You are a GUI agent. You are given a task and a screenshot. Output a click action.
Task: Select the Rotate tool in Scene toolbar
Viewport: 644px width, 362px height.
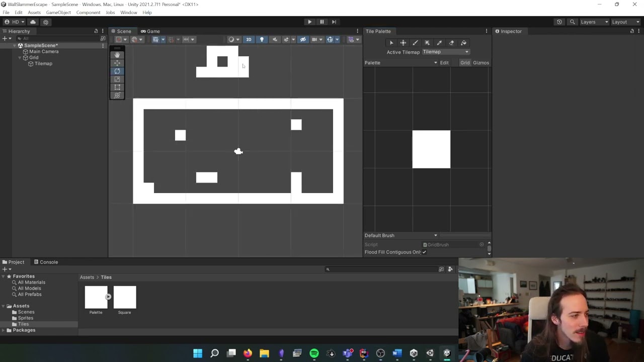click(x=117, y=71)
